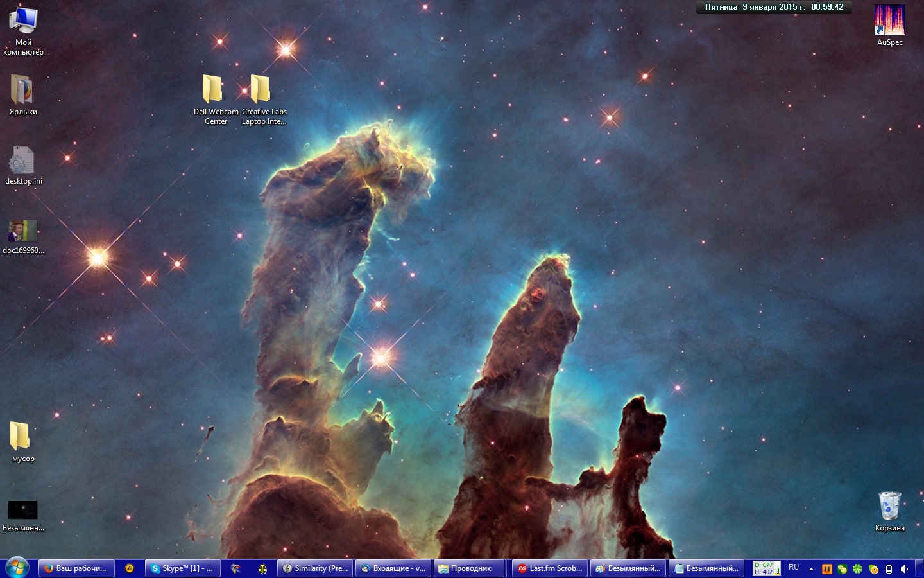The height and width of the screenshot is (578, 924).
Task: Switch to Firefox Ваш рабочи... taskbar button
Action: [x=76, y=568]
